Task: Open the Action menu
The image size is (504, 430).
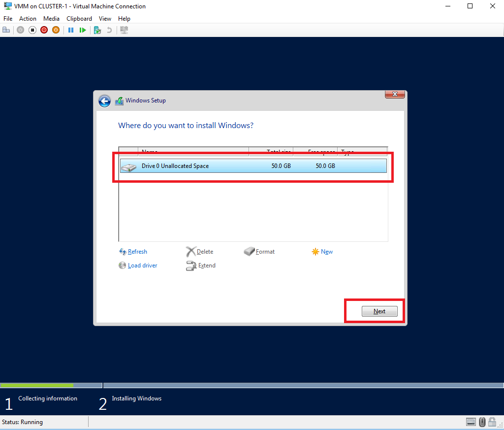Action: click(x=28, y=19)
